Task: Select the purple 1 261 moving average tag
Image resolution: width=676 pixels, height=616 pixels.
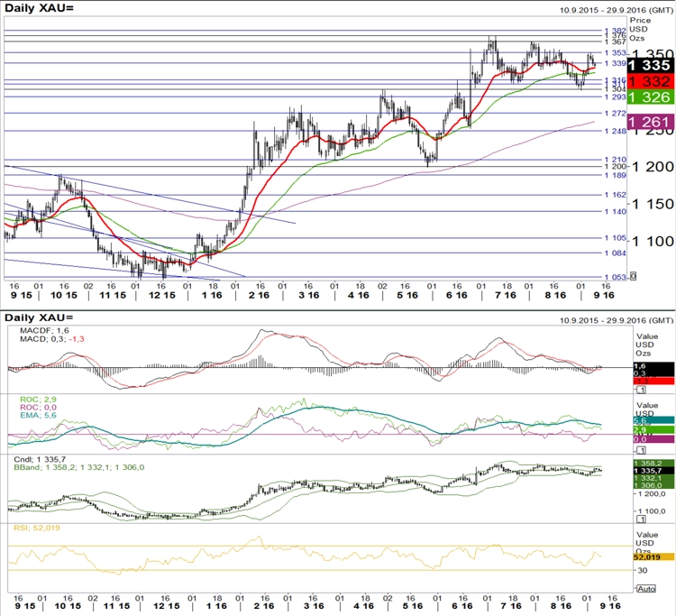Action: (x=650, y=122)
